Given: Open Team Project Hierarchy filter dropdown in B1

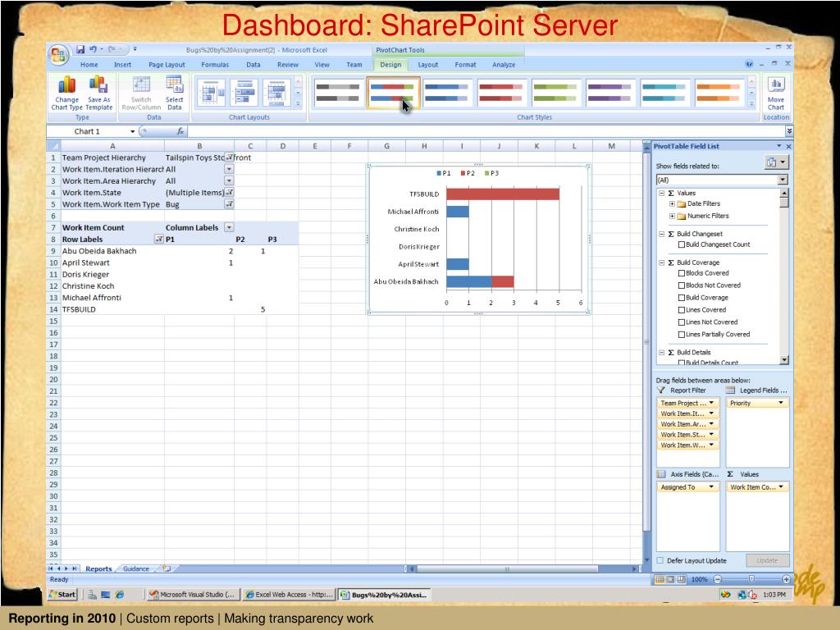Looking at the screenshot, I should tap(229, 157).
